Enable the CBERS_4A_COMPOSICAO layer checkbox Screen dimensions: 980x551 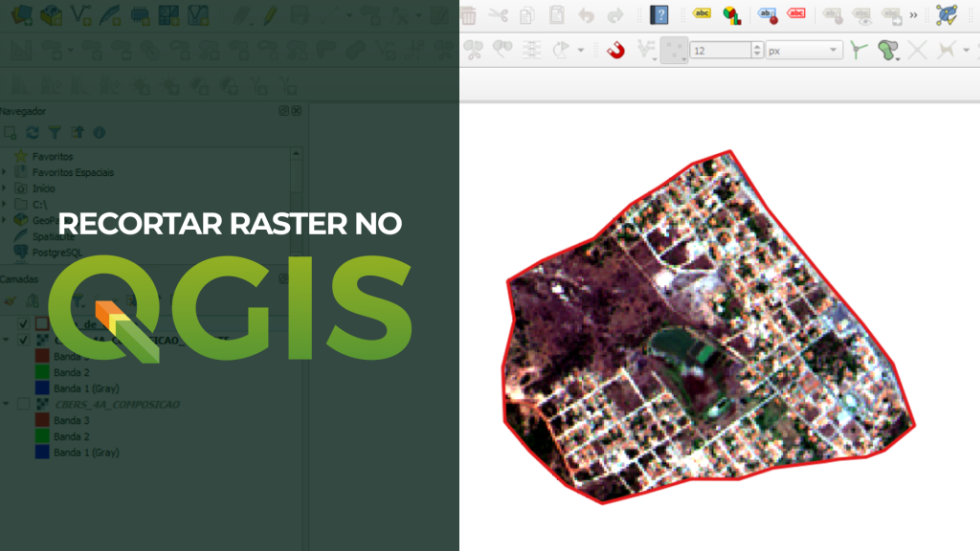[x=24, y=405]
